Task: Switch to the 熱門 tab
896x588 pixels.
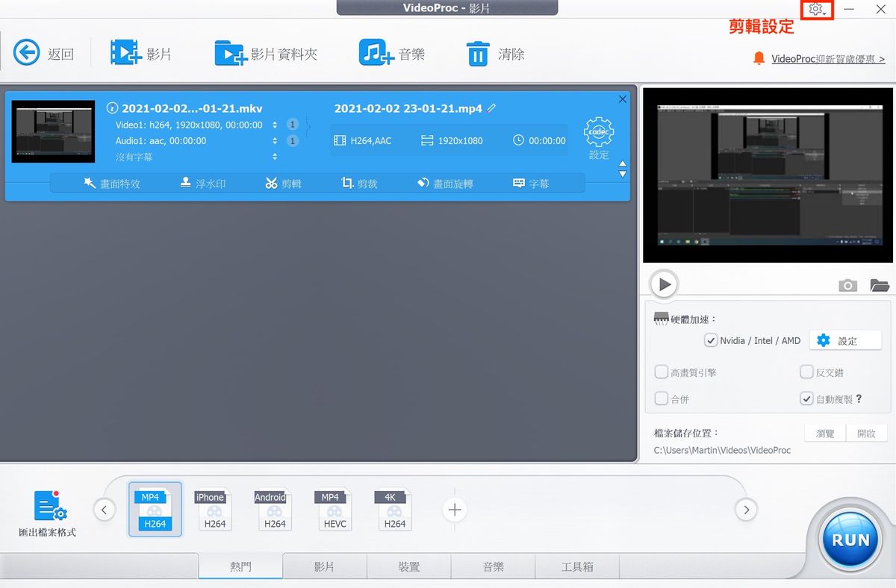Action: pyautogui.click(x=240, y=566)
